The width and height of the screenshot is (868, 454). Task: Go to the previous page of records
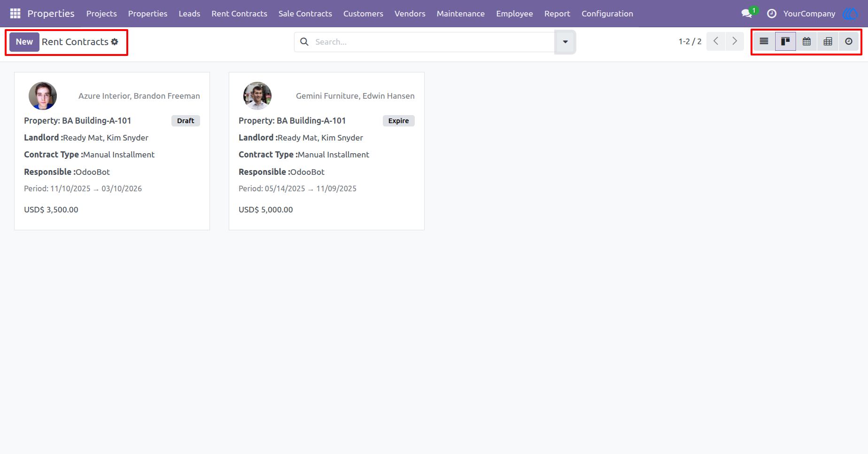coord(716,41)
